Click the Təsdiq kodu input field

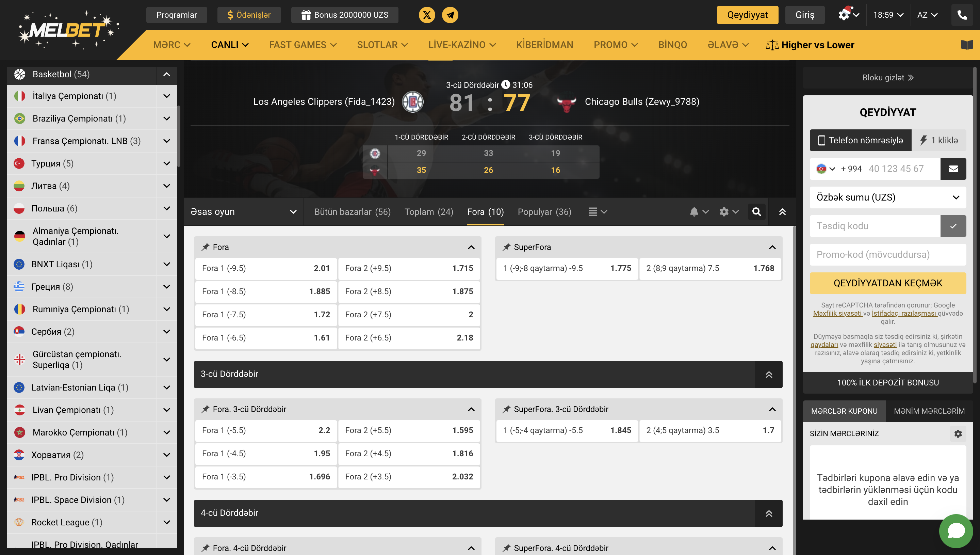[x=875, y=226]
